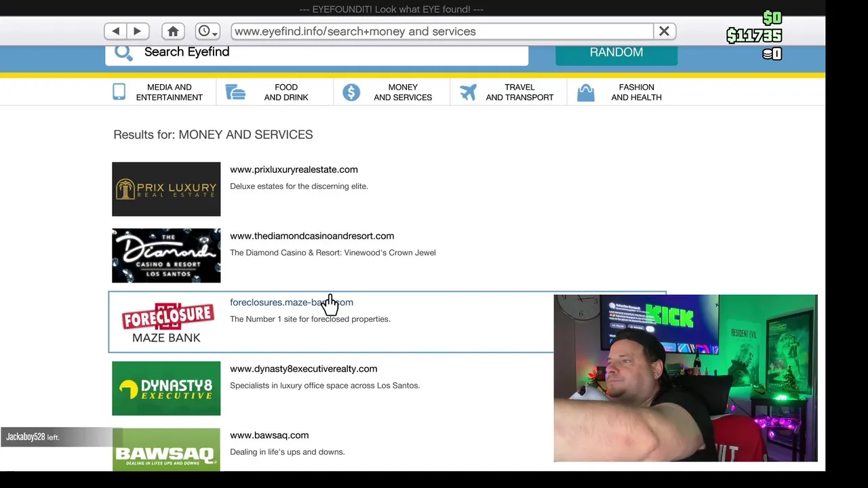The image size is (868, 488).
Task: Visit www.dynasty8executiverealty.com link
Action: tap(303, 369)
